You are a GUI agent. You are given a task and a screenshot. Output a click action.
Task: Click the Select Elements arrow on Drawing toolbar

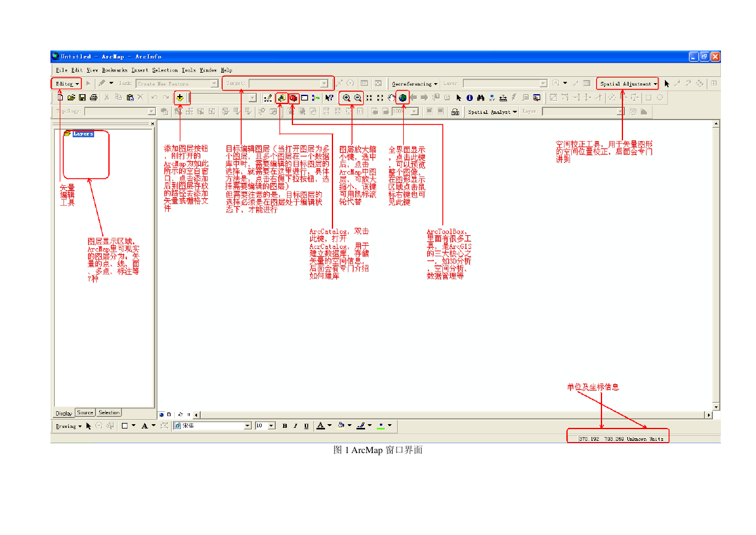tap(89, 425)
